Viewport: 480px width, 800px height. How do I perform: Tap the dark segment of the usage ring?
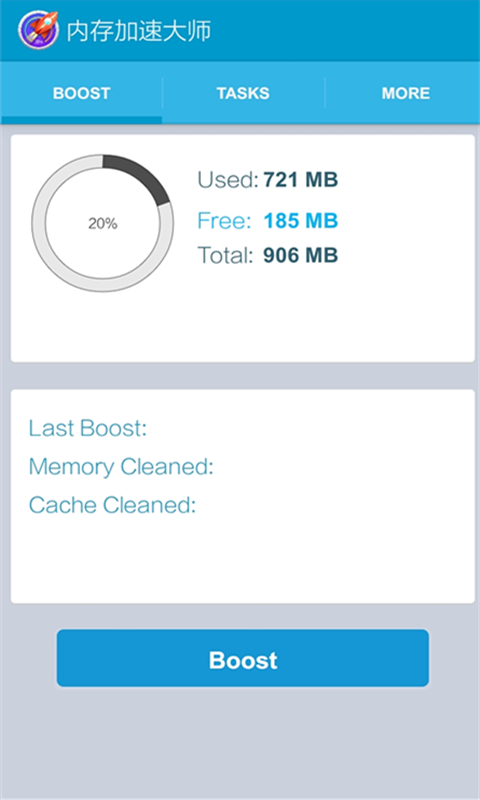(x=138, y=178)
